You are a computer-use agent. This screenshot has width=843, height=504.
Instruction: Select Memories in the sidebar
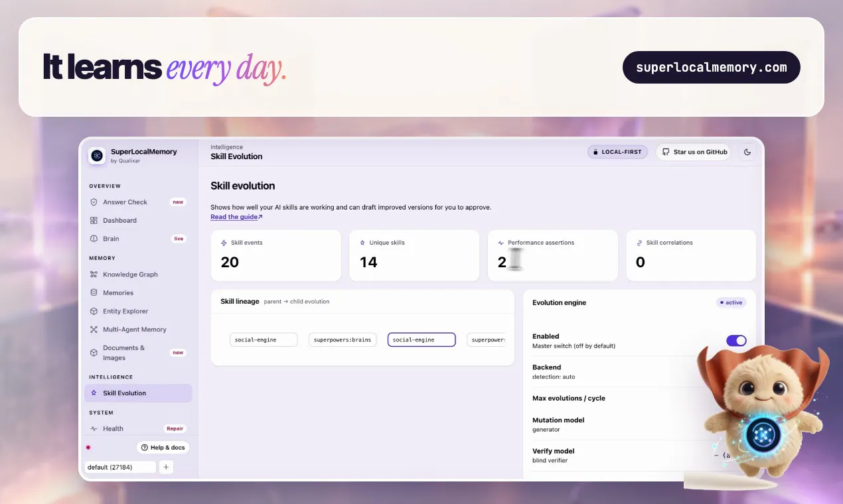(x=138, y=292)
